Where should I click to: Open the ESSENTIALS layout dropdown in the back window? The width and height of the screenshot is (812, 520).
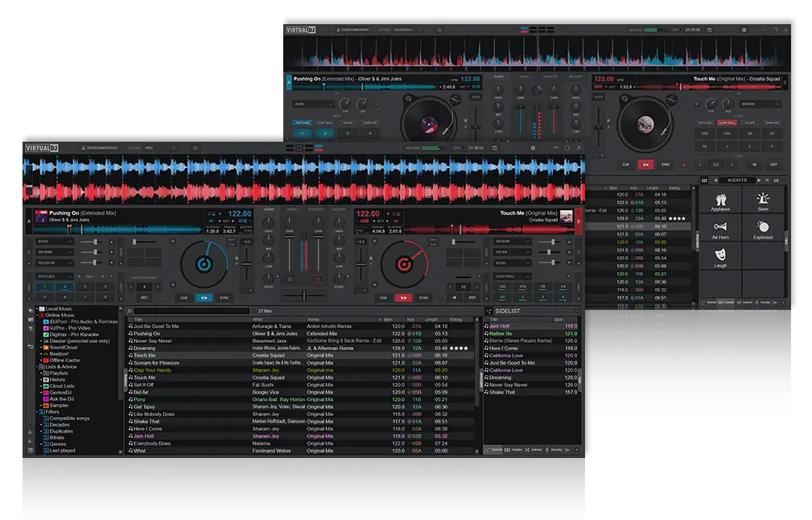[x=408, y=30]
